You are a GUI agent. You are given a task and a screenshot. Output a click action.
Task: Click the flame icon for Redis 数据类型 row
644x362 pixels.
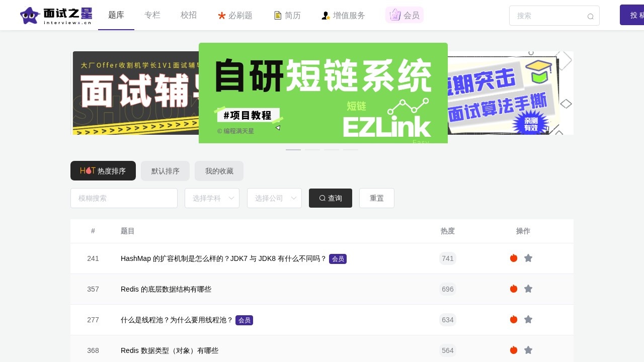514,350
